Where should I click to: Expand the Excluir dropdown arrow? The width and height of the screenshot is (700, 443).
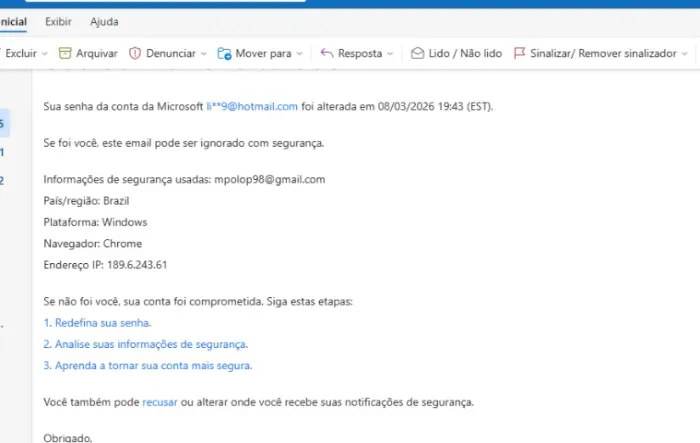point(45,54)
